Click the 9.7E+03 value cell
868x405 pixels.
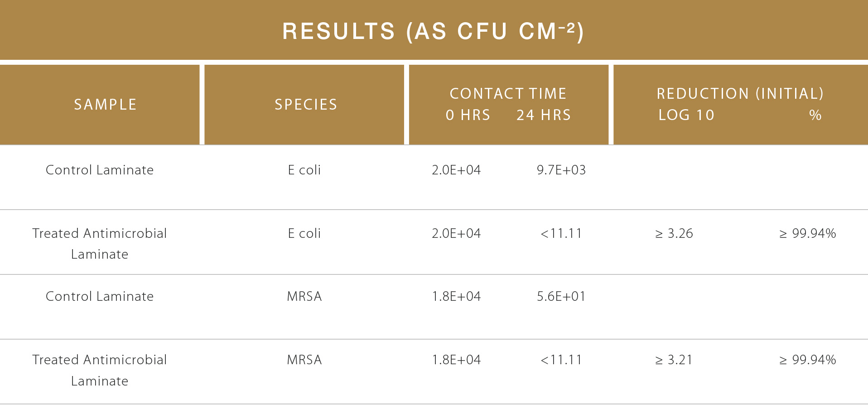(x=561, y=170)
